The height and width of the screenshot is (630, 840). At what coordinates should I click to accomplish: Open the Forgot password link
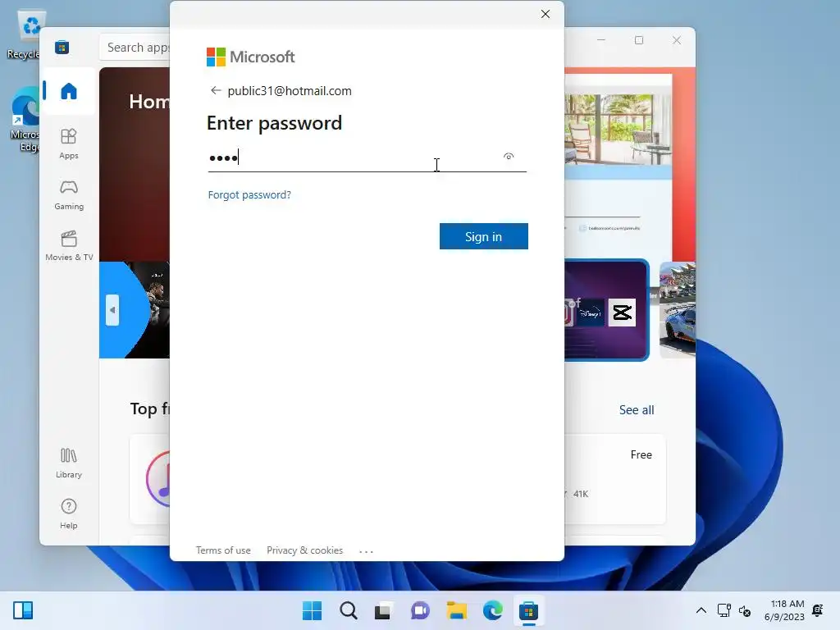(249, 194)
